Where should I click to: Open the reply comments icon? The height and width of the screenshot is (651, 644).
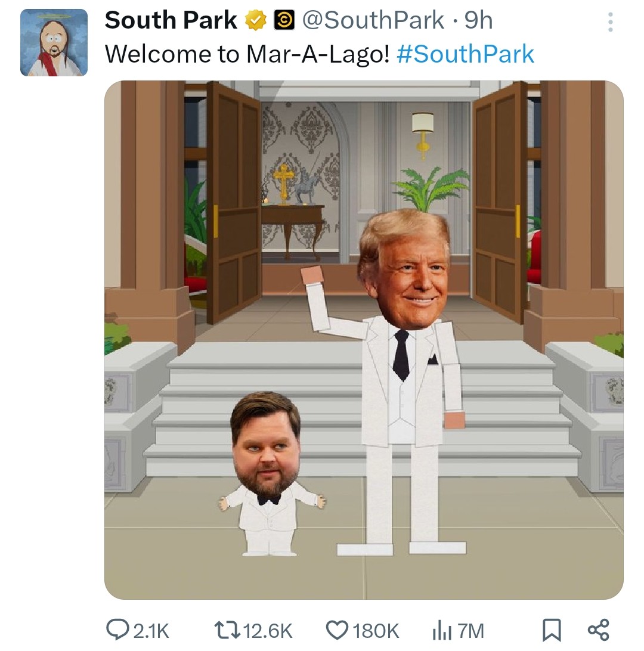point(117,630)
